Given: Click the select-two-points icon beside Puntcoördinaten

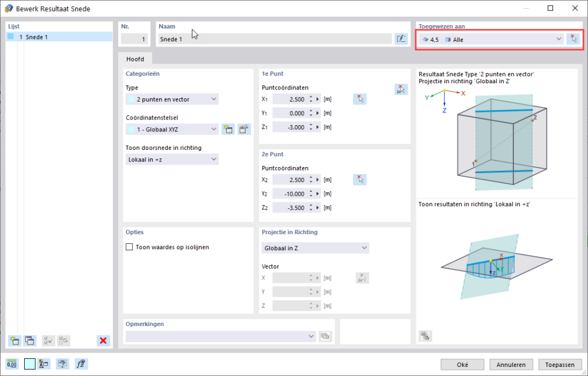Looking at the screenshot, I should (x=401, y=89).
